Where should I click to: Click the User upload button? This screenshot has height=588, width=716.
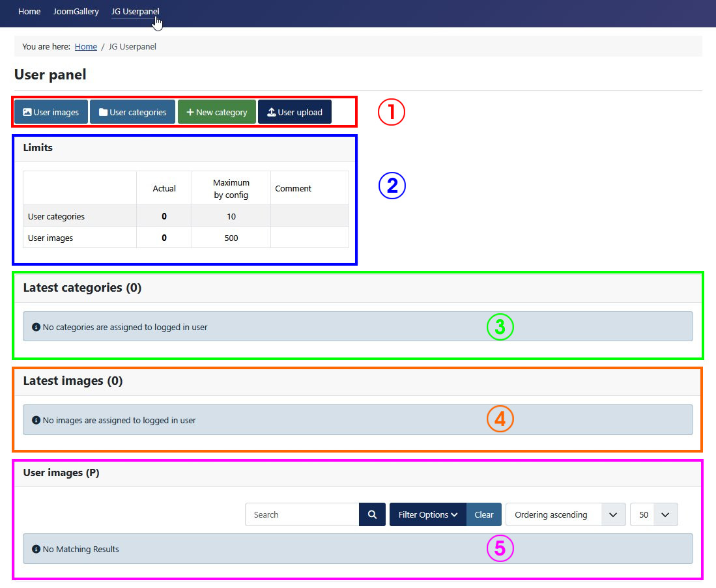[294, 112]
